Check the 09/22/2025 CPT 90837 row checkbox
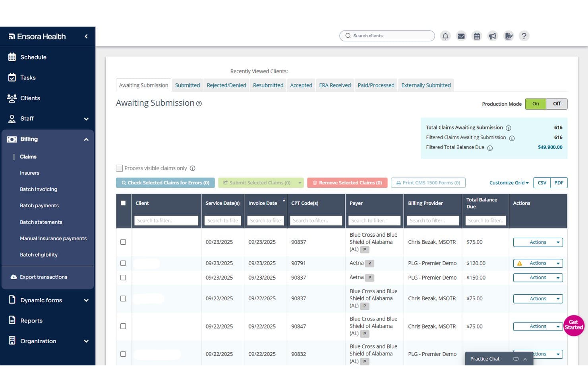The height and width of the screenshot is (392, 588). pos(123,299)
